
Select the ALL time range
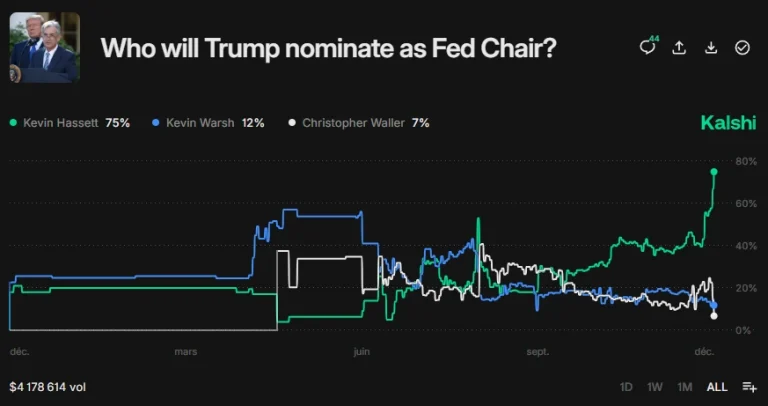(x=717, y=387)
